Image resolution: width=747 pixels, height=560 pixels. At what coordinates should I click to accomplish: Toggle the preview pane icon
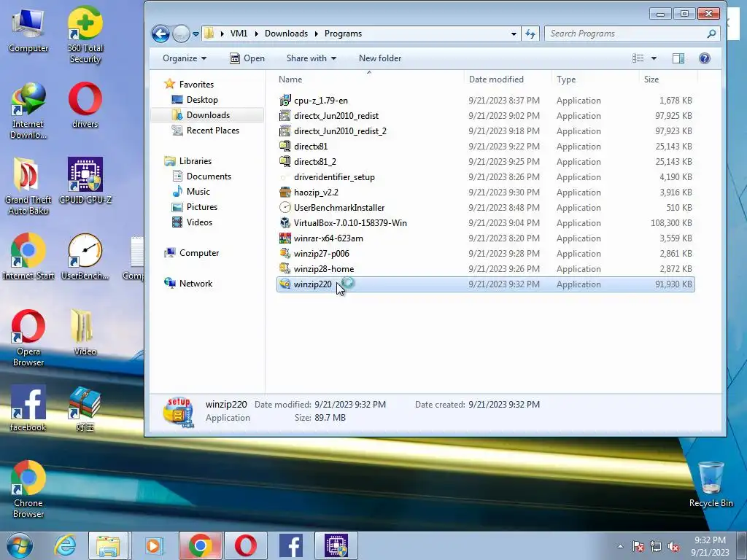click(x=678, y=58)
